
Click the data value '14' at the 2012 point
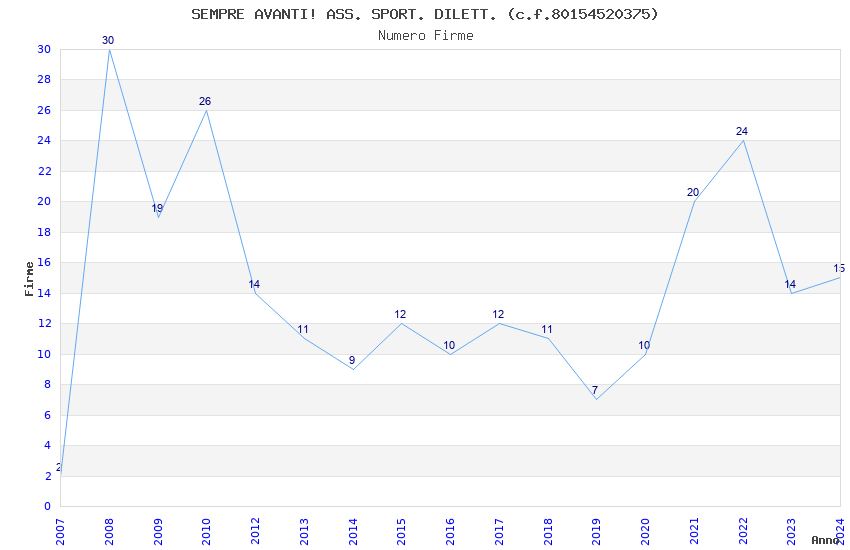tap(254, 284)
